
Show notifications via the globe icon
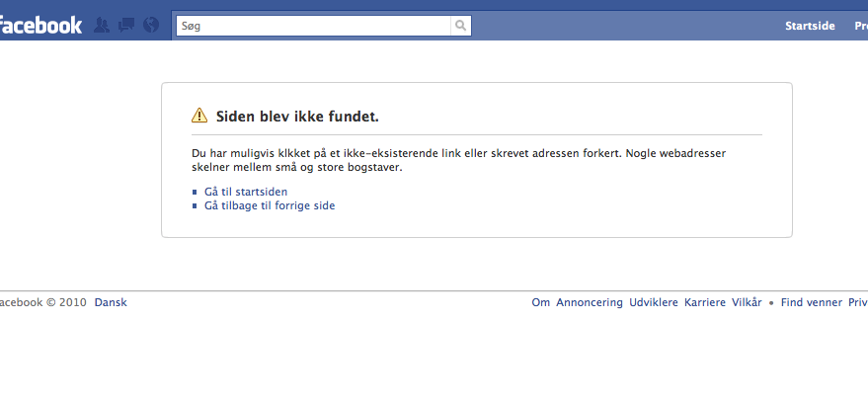pyautogui.click(x=151, y=26)
